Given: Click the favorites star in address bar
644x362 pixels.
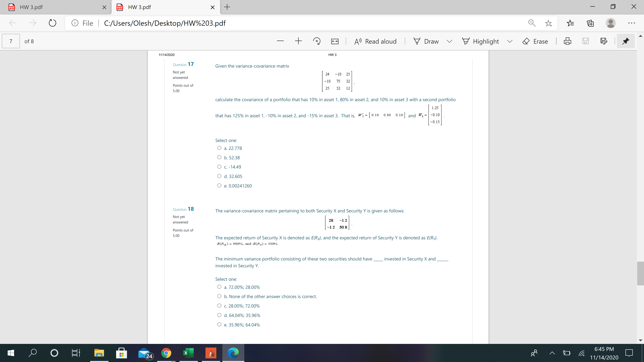Looking at the screenshot, I should 548,23.
